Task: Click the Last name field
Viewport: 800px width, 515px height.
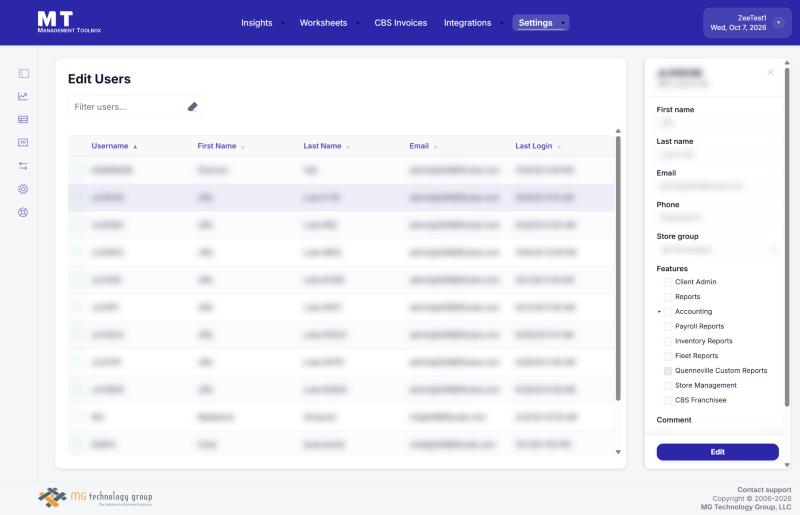Action: pyautogui.click(x=717, y=155)
